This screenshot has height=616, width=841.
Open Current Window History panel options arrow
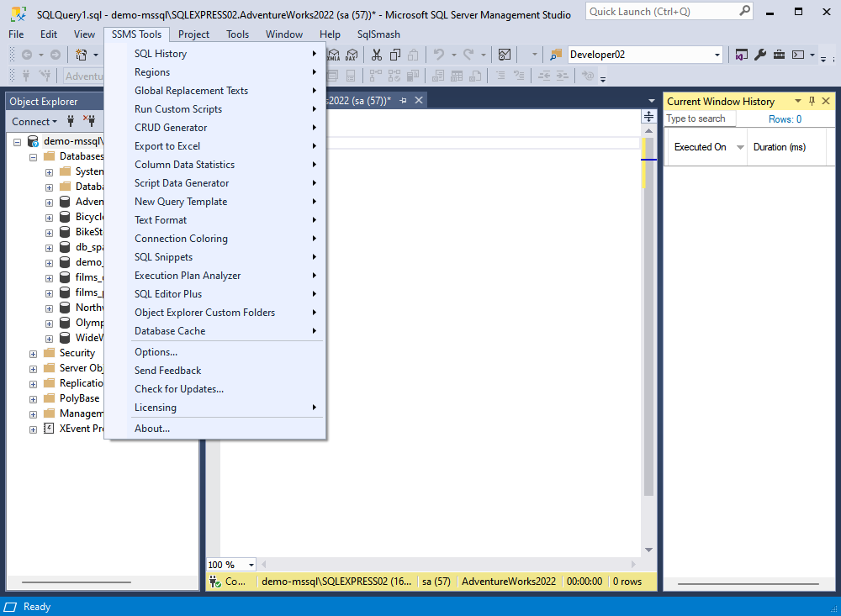click(x=797, y=101)
